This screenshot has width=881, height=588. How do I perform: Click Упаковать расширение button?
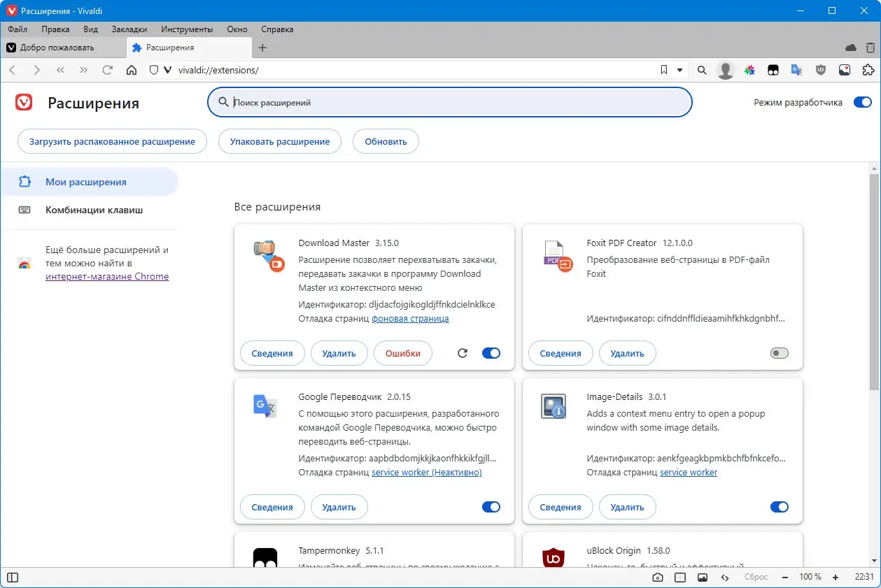(280, 141)
